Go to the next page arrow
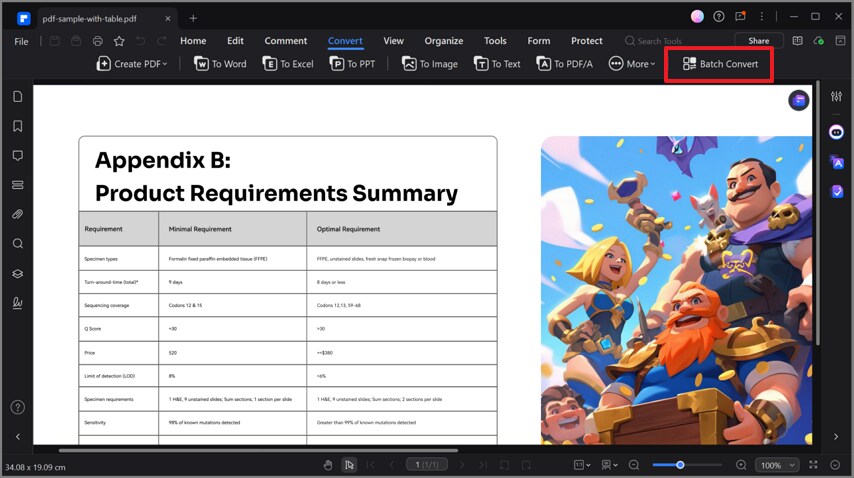This screenshot has height=478, width=854. click(x=462, y=465)
